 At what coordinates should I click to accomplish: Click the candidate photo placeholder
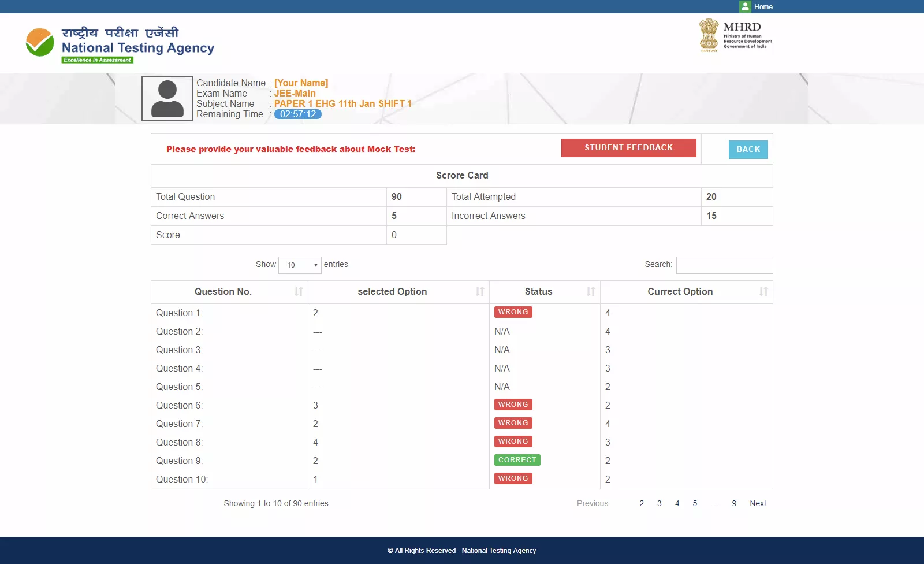click(167, 98)
